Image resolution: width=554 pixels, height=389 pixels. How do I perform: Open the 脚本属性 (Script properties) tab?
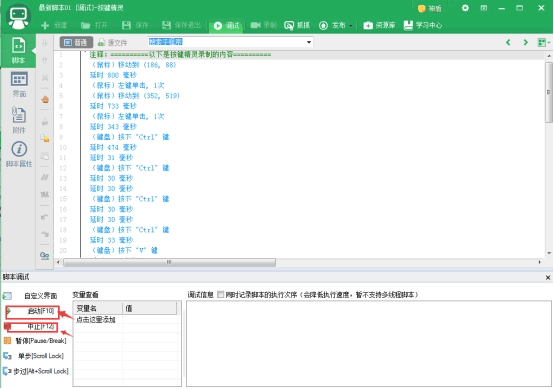(x=19, y=154)
